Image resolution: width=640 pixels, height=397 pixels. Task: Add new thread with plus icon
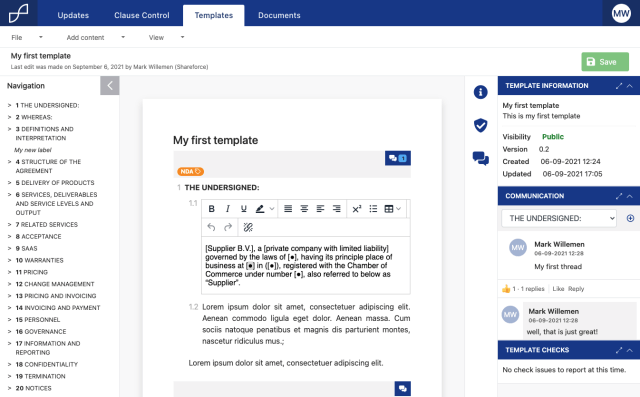(x=630, y=218)
